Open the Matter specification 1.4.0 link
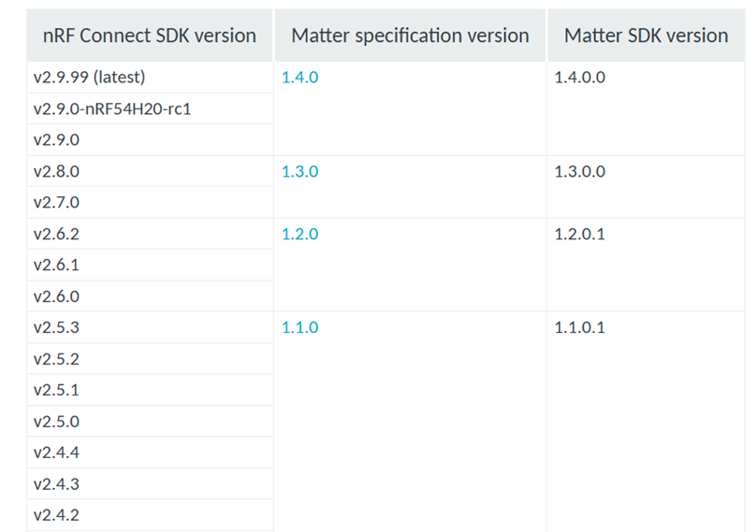Viewport: 756px width, 532px height. [299, 78]
